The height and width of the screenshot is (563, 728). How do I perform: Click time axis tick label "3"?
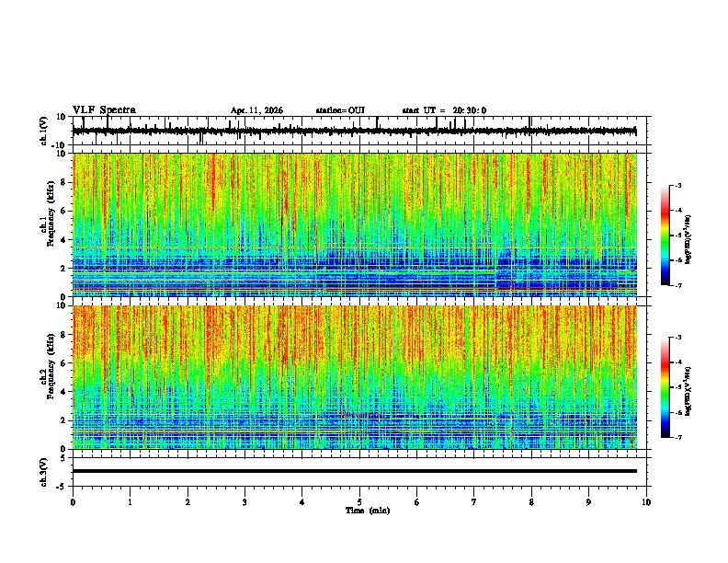coord(245,502)
